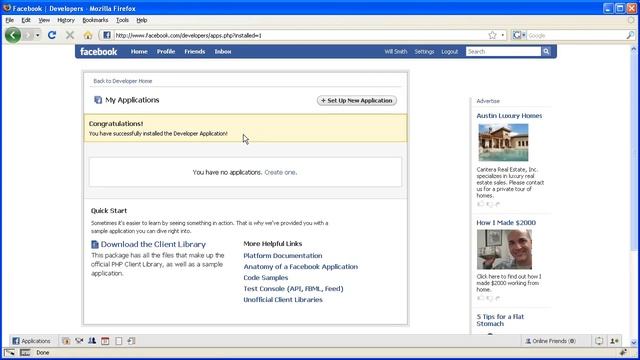The width and height of the screenshot is (640, 360).
Task: Open the Platform Documentation link
Action: pos(282,256)
